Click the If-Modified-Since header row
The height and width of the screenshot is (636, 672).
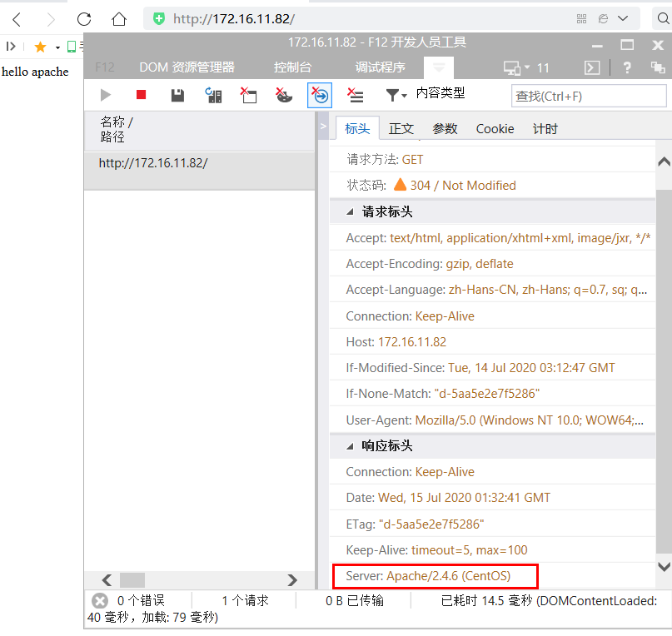point(493,368)
